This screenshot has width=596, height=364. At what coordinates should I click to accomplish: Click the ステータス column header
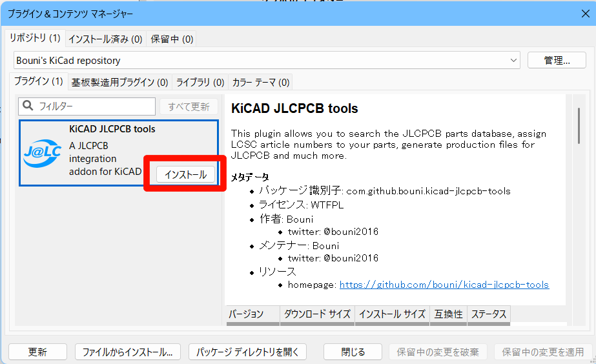tap(489, 314)
